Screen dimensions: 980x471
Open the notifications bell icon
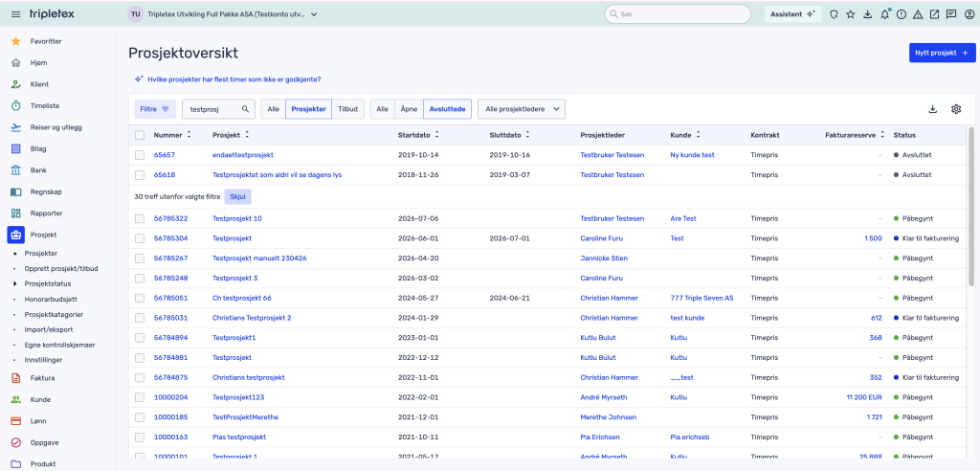coord(884,14)
